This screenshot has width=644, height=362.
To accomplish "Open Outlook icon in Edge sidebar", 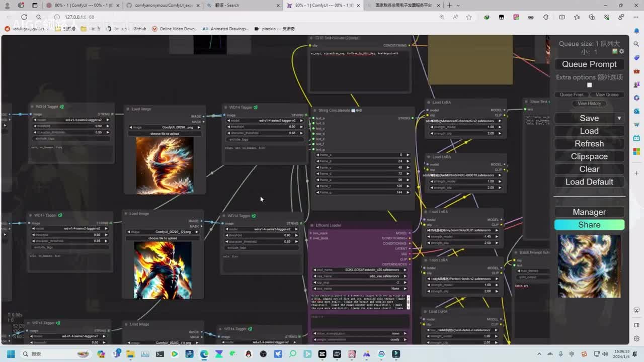I will (636, 111).
